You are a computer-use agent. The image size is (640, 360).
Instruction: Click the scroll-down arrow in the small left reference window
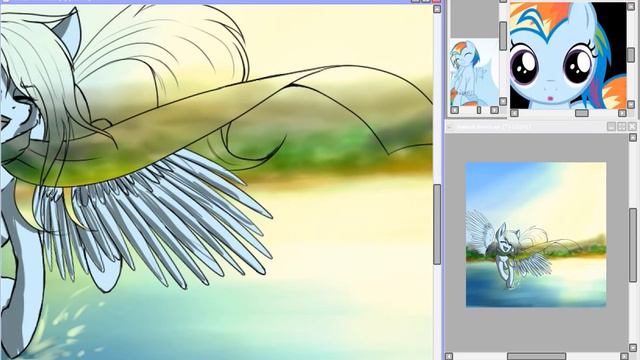coord(503,101)
